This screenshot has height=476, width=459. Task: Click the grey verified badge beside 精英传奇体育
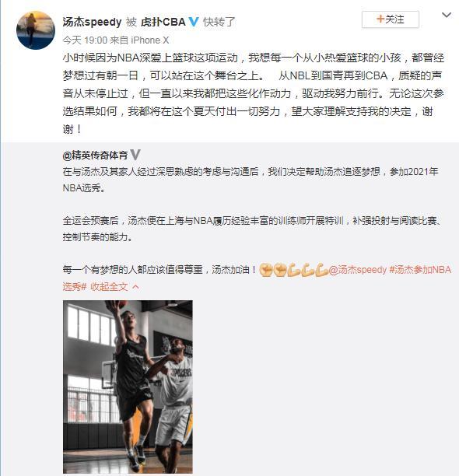(x=135, y=155)
